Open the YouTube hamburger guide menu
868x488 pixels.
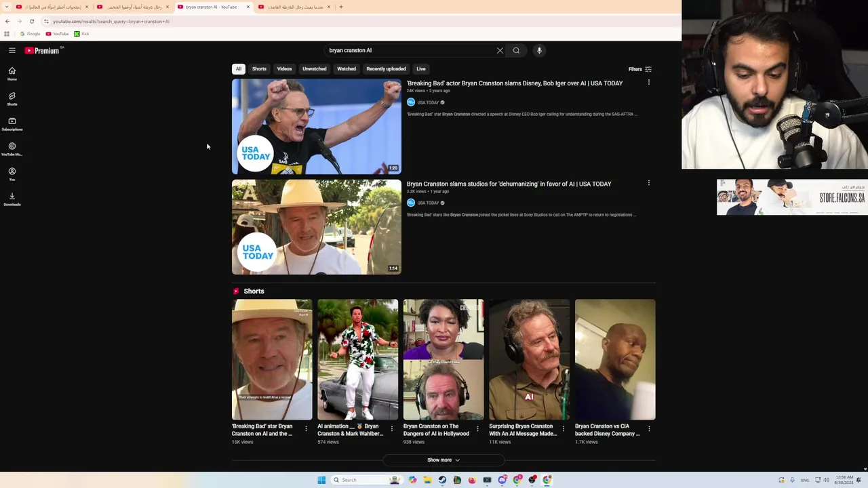[12, 50]
